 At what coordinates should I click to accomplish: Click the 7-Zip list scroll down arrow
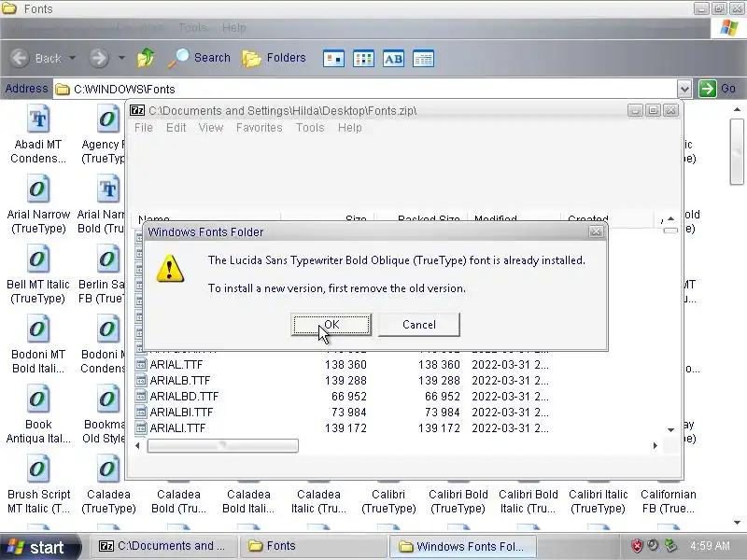(670, 430)
